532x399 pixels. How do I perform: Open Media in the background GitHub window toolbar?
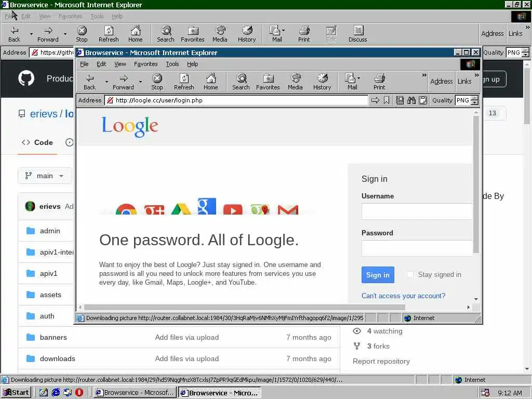coord(220,34)
